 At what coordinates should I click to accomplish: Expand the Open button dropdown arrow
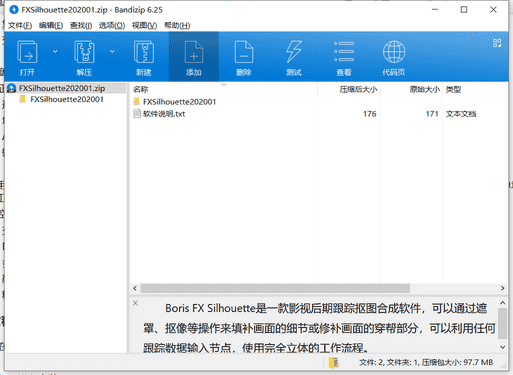55,51
